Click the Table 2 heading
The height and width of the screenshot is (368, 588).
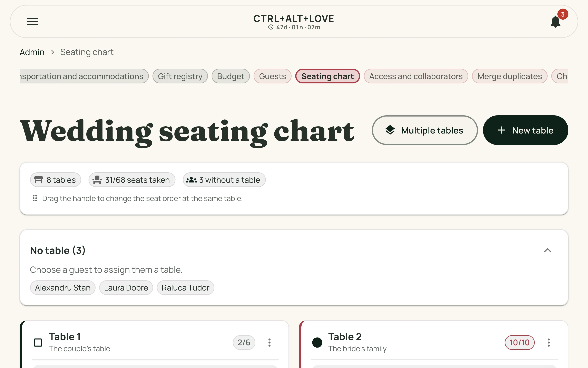click(345, 337)
